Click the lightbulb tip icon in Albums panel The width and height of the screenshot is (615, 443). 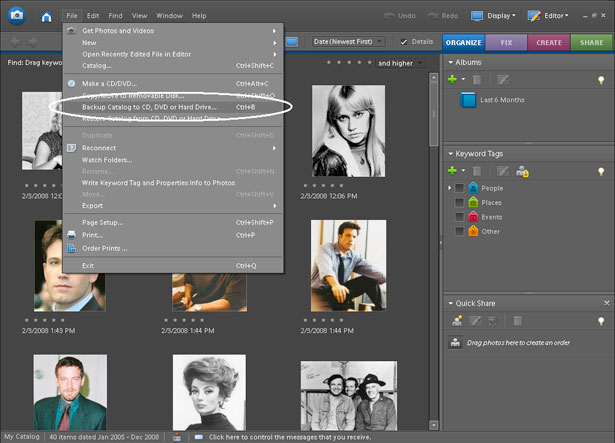tap(600, 78)
